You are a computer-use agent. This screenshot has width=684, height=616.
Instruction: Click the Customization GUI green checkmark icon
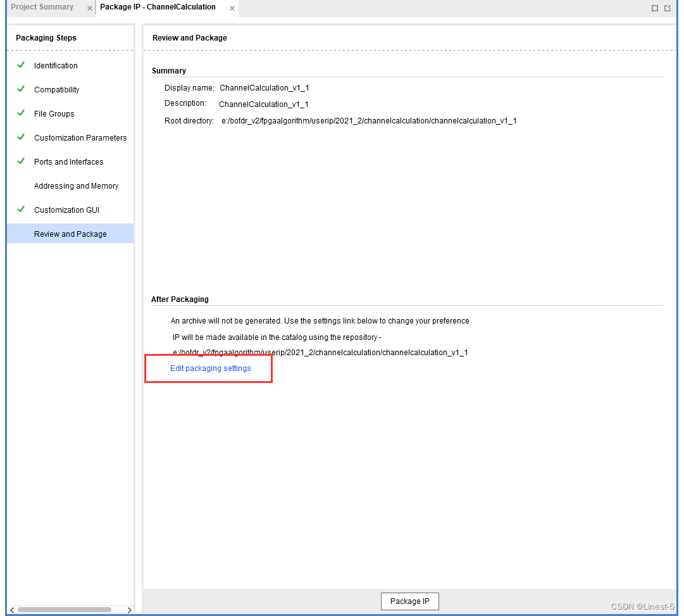pyautogui.click(x=20, y=209)
